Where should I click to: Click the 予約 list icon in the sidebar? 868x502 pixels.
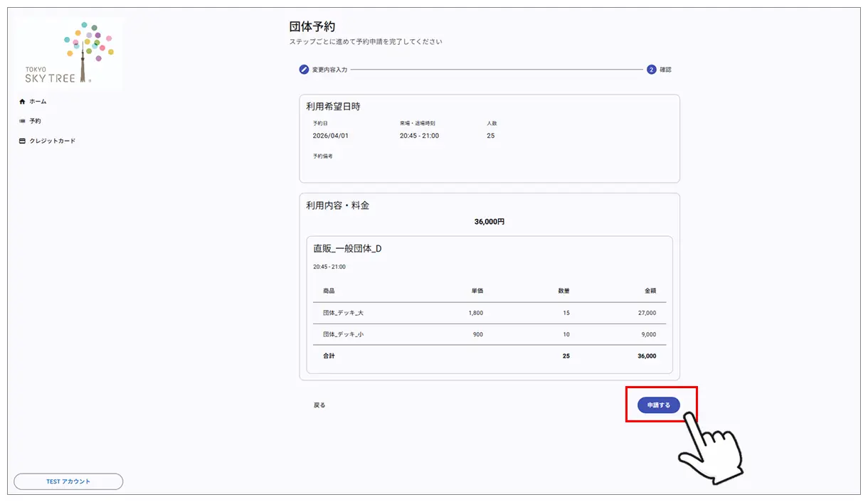(x=22, y=121)
